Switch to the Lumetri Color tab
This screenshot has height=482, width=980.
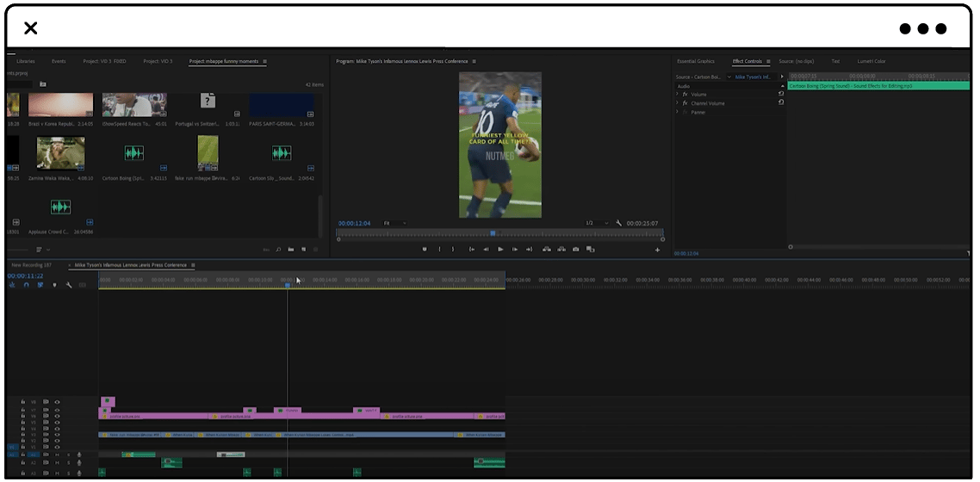point(871,61)
